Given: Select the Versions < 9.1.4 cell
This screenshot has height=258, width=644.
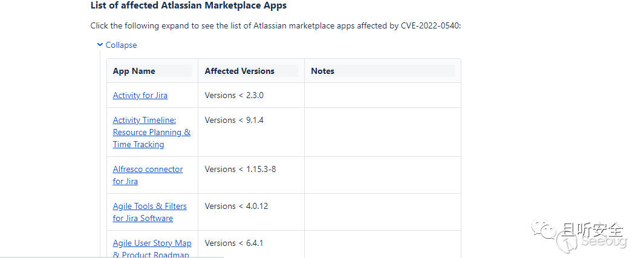Looking at the screenshot, I should pyautogui.click(x=234, y=120).
